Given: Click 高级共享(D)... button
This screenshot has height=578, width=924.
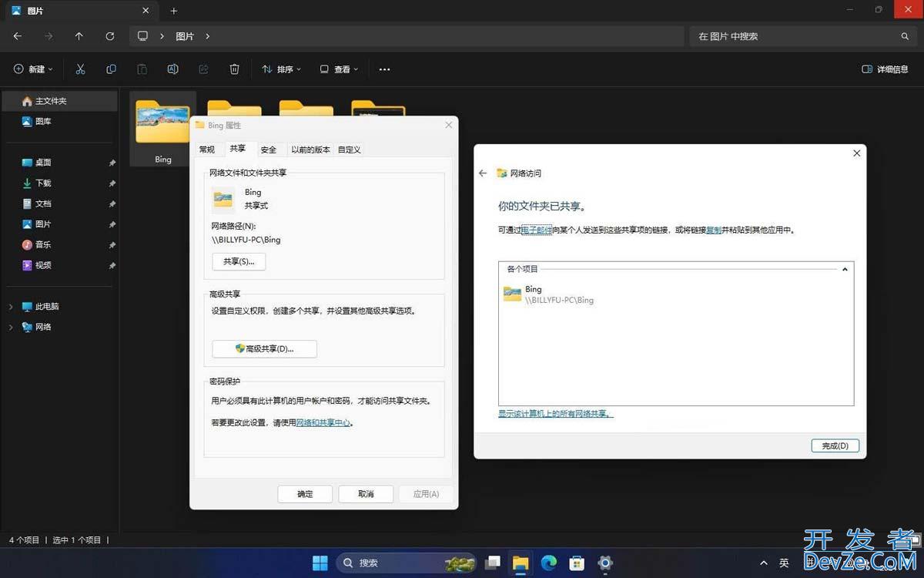Looking at the screenshot, I should click(264, 349).
